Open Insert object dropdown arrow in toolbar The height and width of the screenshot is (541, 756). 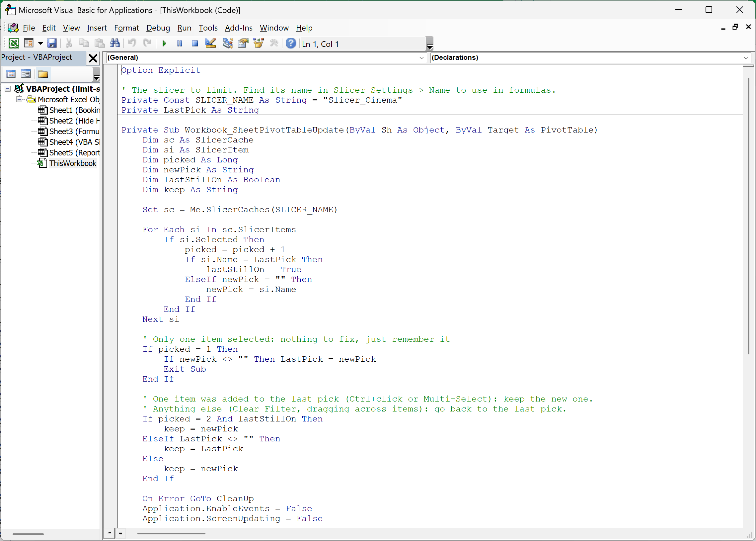click(40, 43)
